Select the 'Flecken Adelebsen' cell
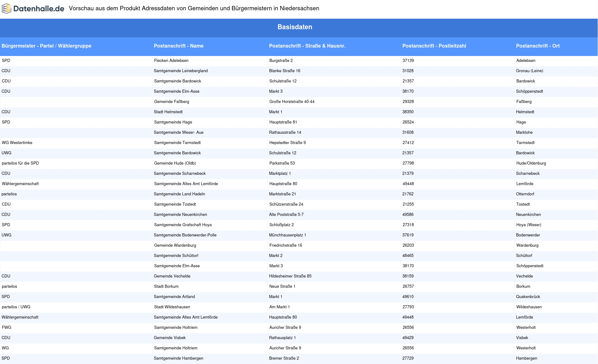This screenshot has height=364, width=598. pos(210,61)
